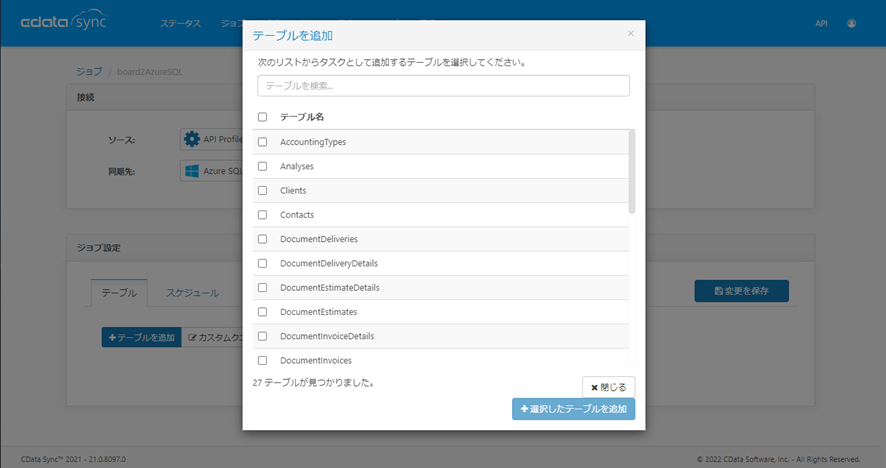
Task: Click the テーブルを検索 search field
Action: click(443, 86)
